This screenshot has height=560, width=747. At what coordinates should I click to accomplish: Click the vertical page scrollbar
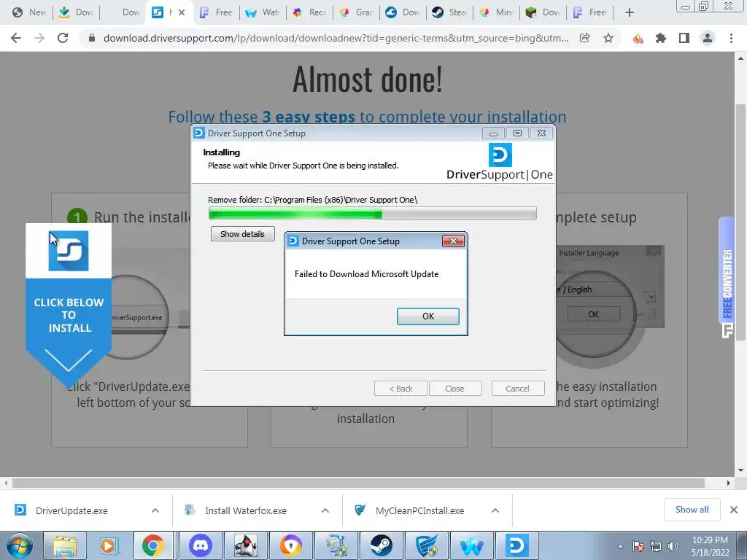coord(740,222)
